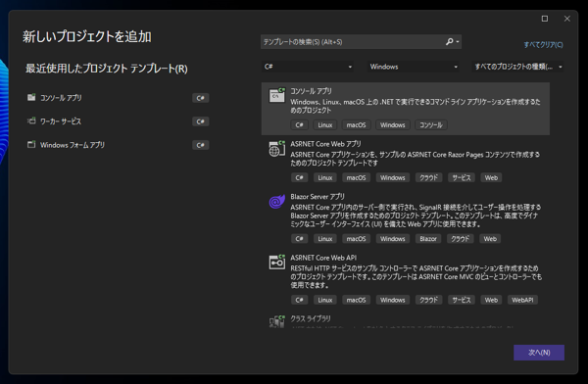Select the ASP.NET Core Web API template title

(x=323, y=258)
